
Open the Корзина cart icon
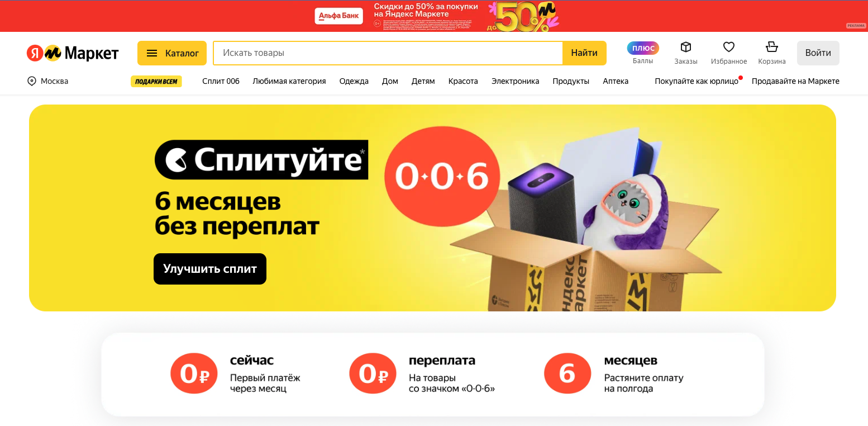(x=772, y=47)
